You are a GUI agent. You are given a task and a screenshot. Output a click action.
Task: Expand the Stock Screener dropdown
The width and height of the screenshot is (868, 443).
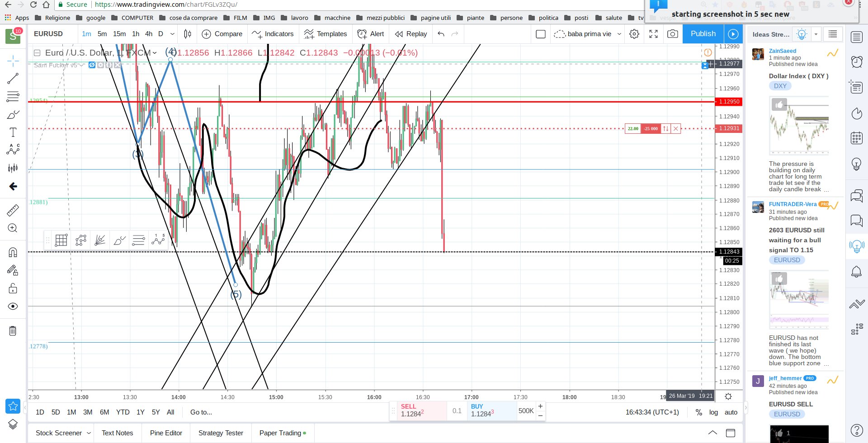(x=89, y=433)
